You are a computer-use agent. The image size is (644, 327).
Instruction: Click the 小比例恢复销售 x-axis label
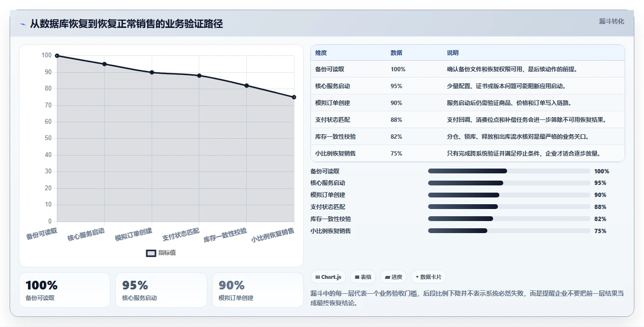[x=273, y=235]
